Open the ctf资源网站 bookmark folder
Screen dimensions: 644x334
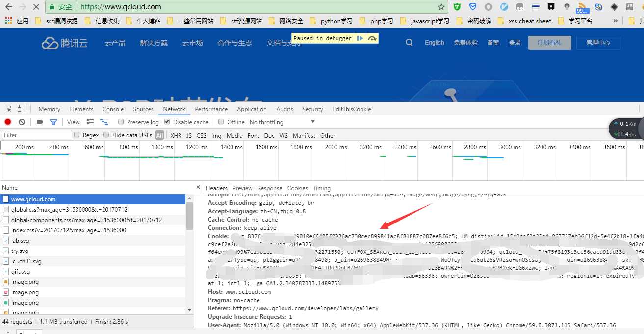(x=241, y=21)
